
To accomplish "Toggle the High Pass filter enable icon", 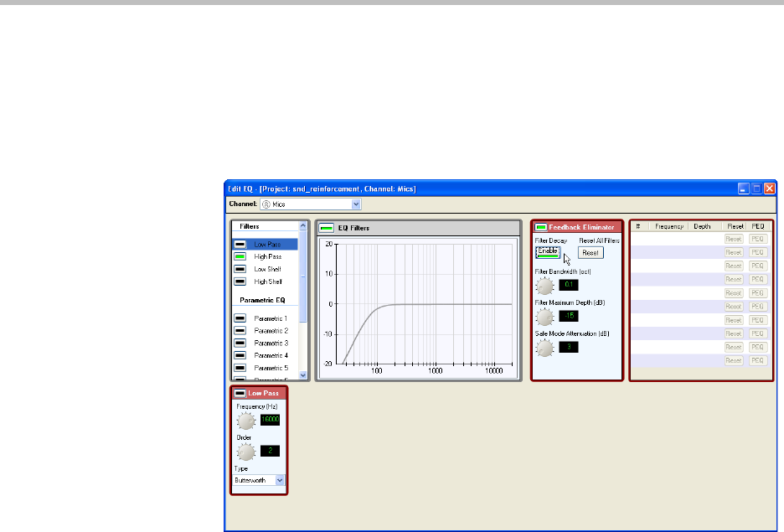I will coord(240,257).
